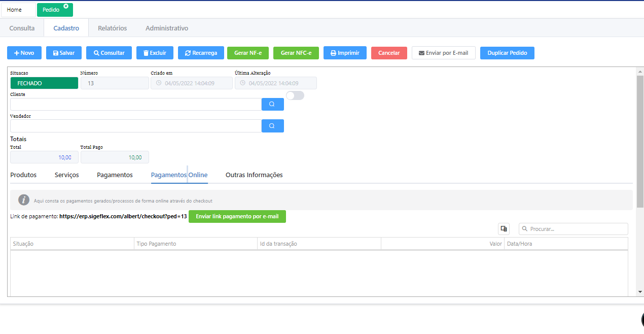This screenshot has height=334, width=644.
Task: Switch to the Pagamentos tab
Action: click(x=115, y=175)
